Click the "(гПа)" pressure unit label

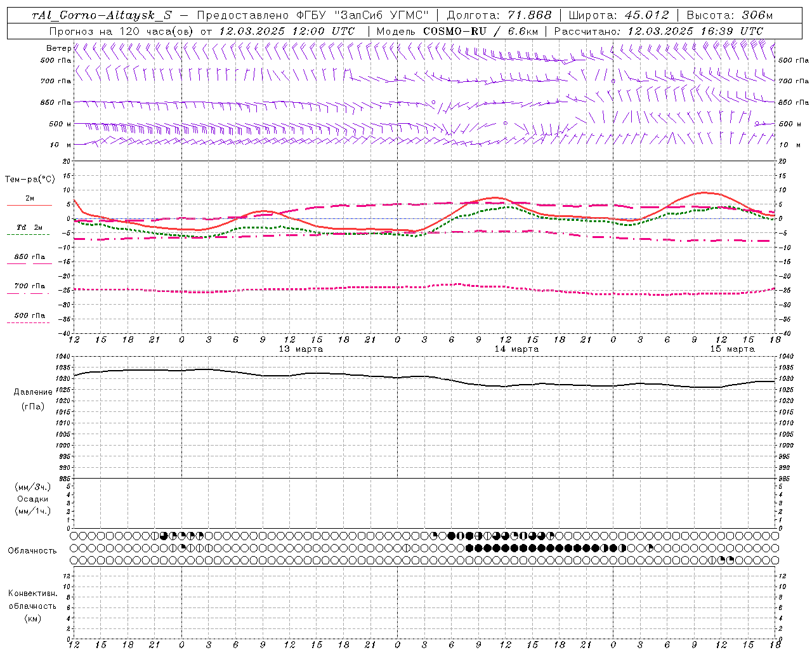click(33, 406)
